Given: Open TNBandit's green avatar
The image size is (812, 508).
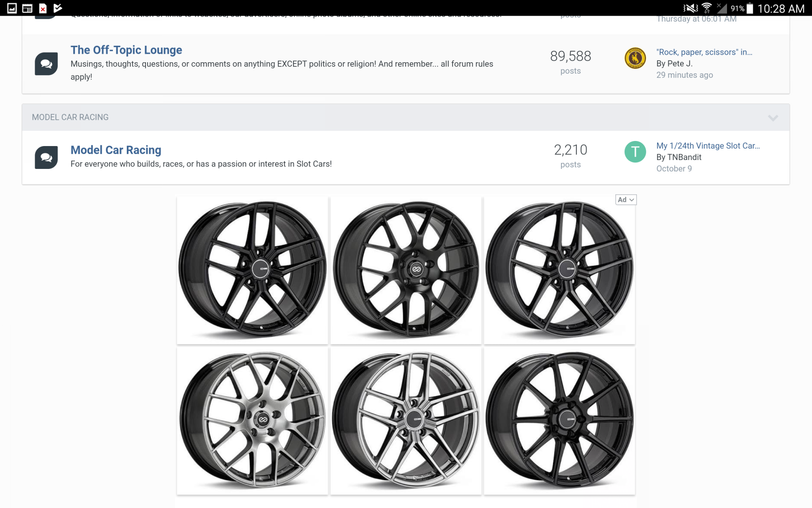Looking at the screenshot, I should coord(635,151).
